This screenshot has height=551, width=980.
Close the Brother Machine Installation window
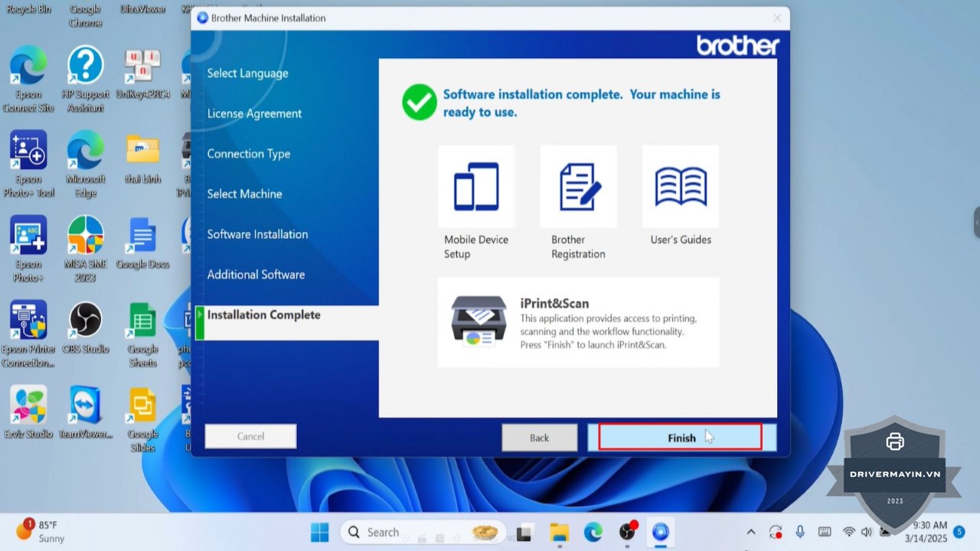click(x=777, y=18)
